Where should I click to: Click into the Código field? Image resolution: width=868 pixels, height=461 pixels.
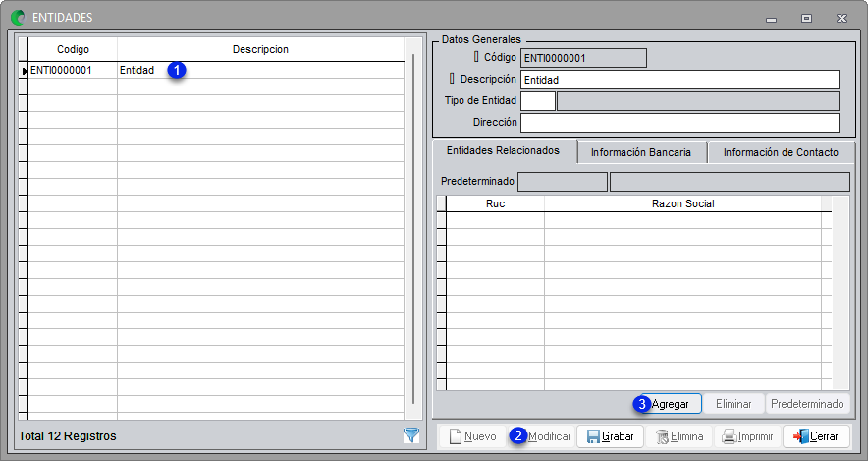(x=583, y=58)
